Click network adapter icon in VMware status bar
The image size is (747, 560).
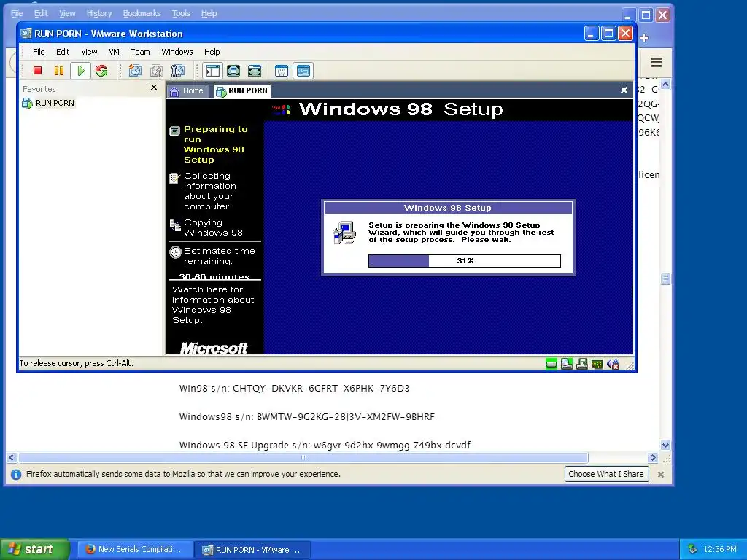pyautogui.click(x=597, y=365)
